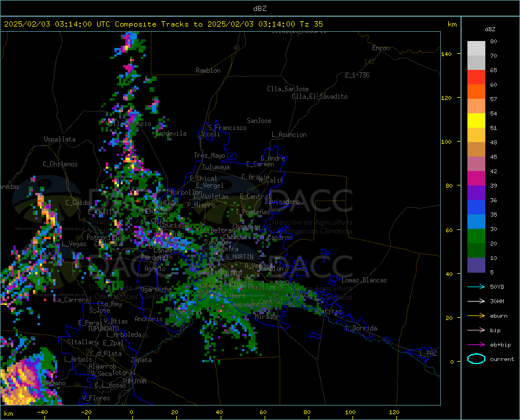Click the E_Vergel map label
520x420 pixels.
210,185
